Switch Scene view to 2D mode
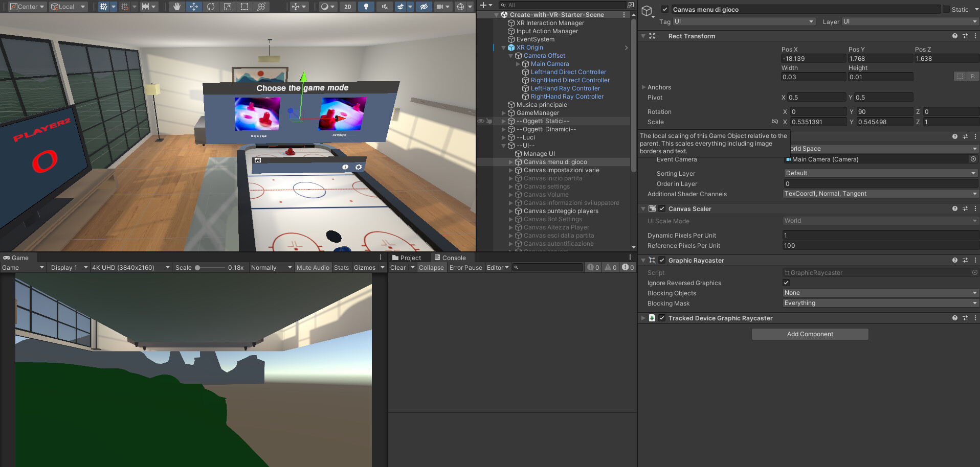 [x=347, y=7]
